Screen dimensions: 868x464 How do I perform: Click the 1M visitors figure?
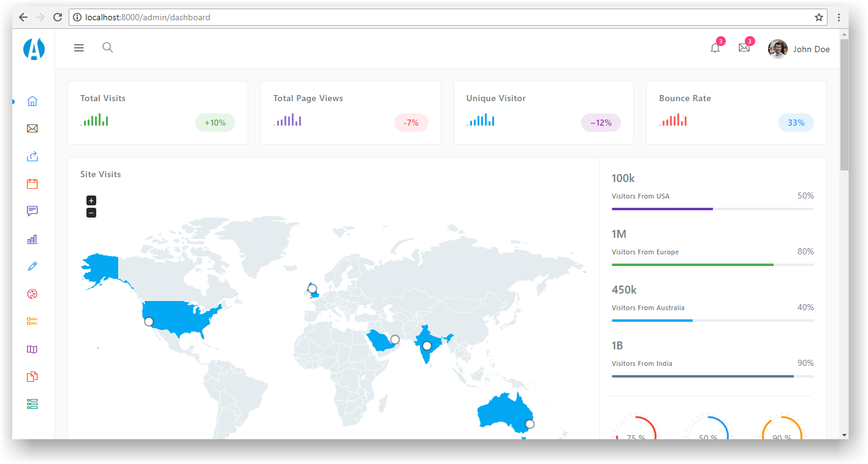point(619,234)
